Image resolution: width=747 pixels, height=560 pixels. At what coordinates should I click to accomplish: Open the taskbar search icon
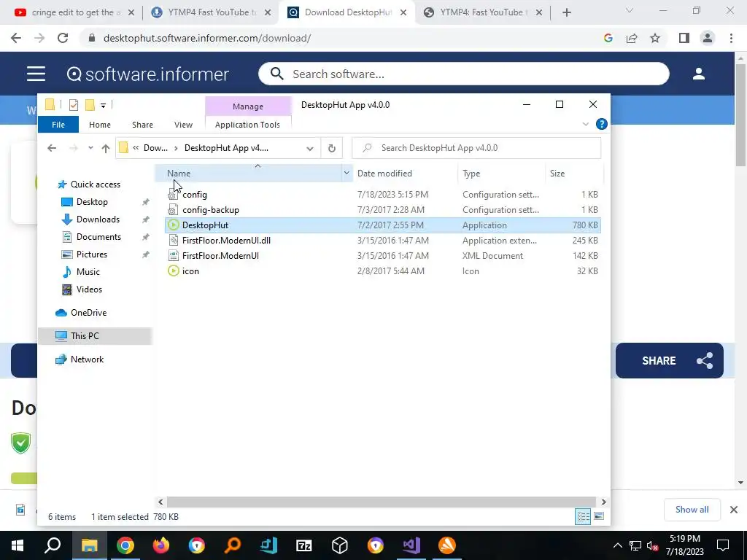coord(53,545)
